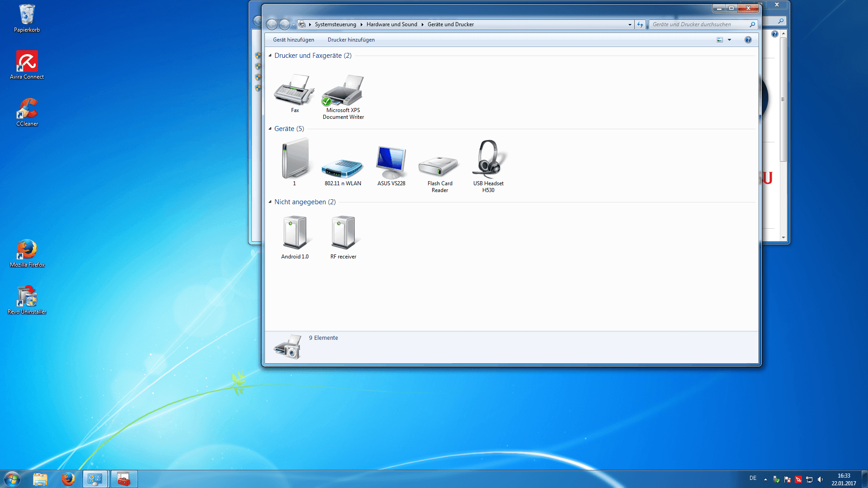Click the Nicht angegeben (2) group heading
Screen dimensions: 868x488
click(305, 202)
